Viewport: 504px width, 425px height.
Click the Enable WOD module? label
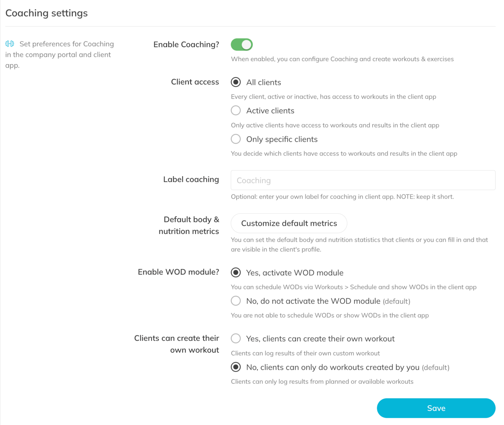click(x=178, y=272)
